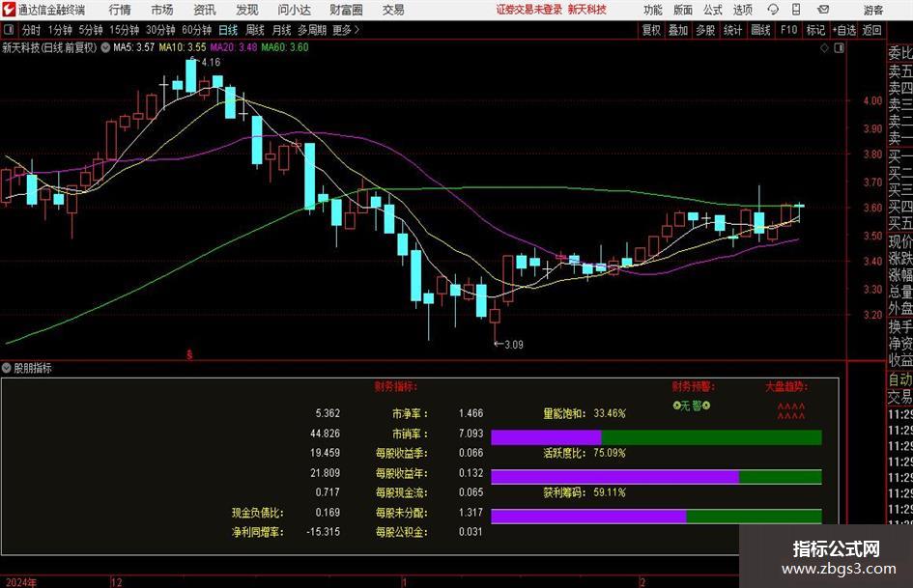Screen dimensions: 913x588
Task: Open the 公式 menu
Action: pos(713,10)
